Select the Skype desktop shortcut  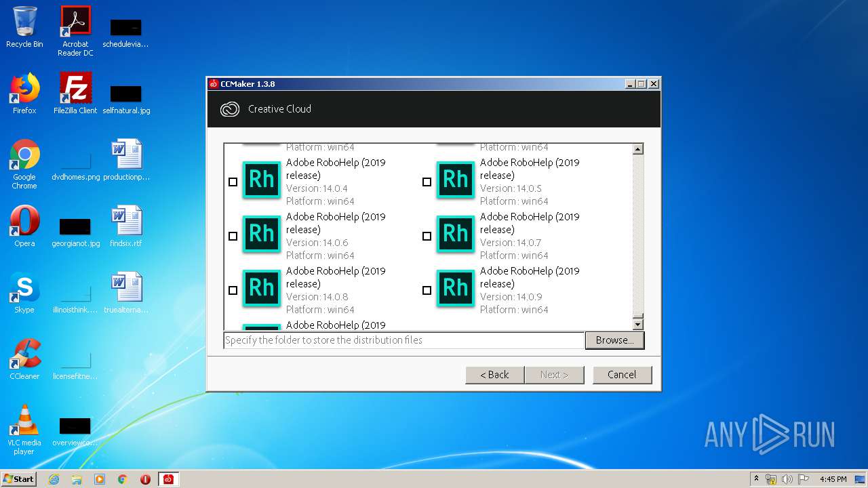24,293
